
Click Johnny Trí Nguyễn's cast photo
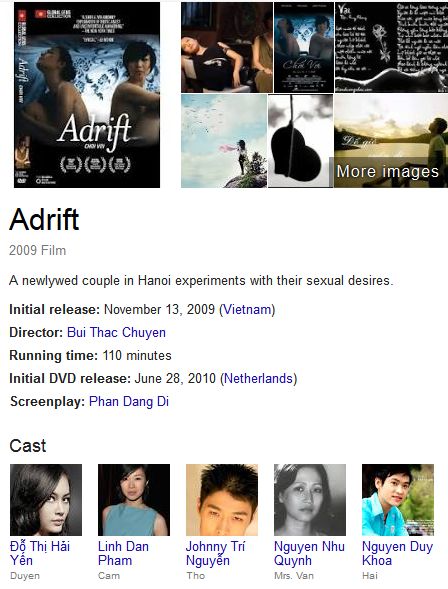222,500
